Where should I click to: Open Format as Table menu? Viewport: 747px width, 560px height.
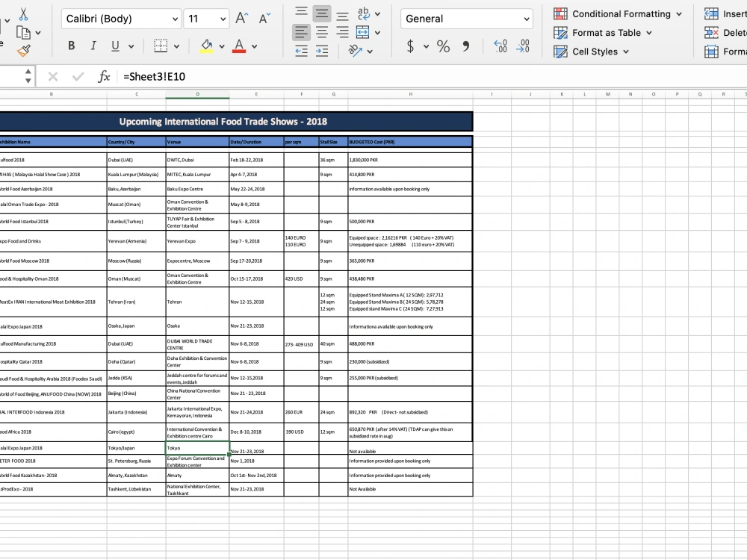pos(602,33)
